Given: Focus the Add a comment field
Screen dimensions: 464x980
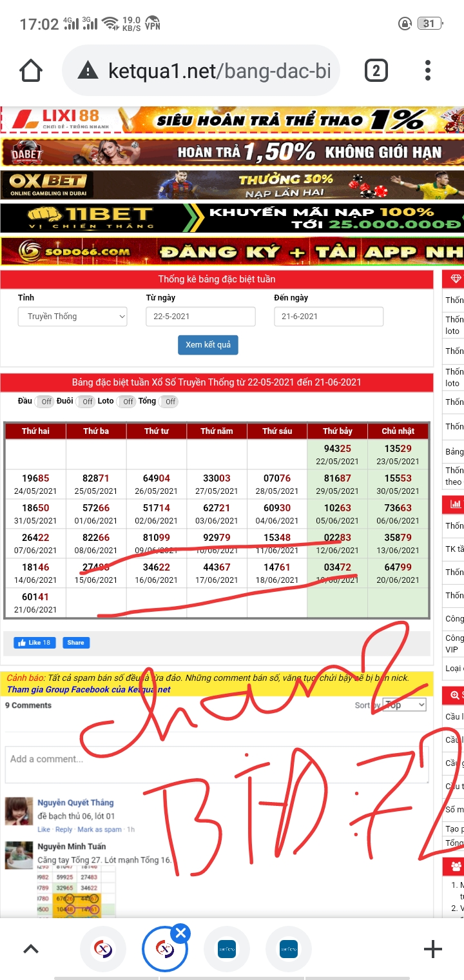Looking at the screenshot, I should (217, 765).
